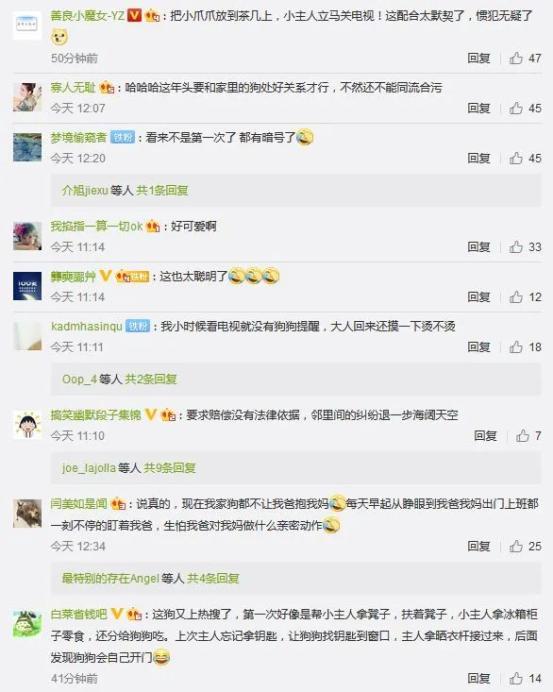Viewport: 553px width, 692px height.
Task: Click 寡人无耻's avatar photo
Action: tap(27, 97)
